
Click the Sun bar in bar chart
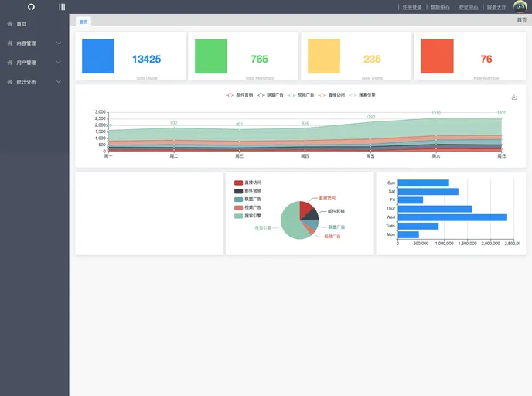[423, 183]
